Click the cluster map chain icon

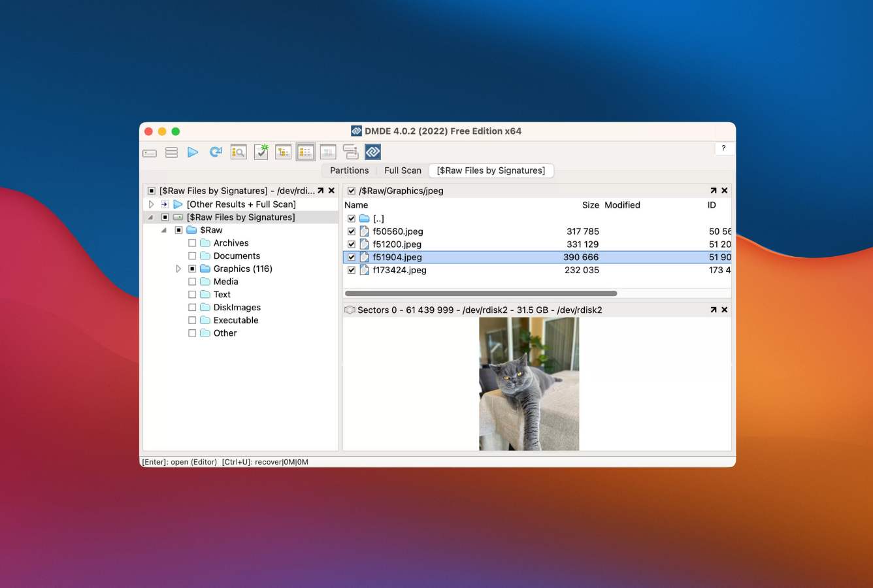pos(350,152)
